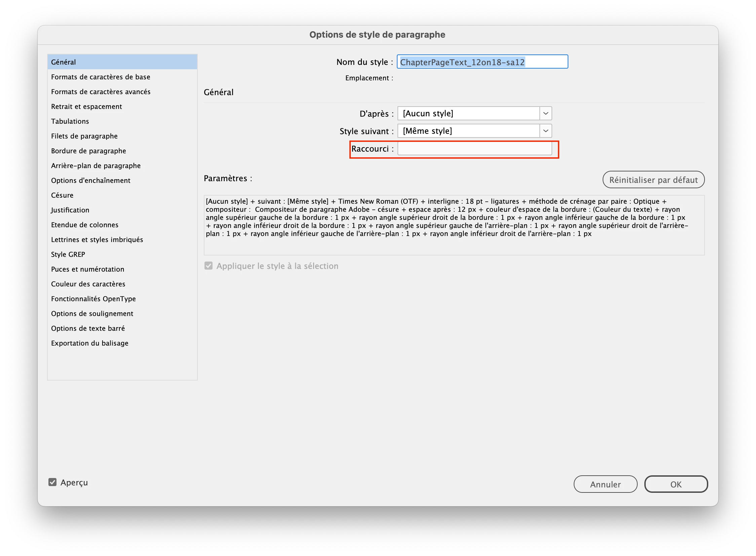Toggle the Aperçu checkbox
Image resolution: width=756 pixels, height=556 pixels.
point(52,482)
